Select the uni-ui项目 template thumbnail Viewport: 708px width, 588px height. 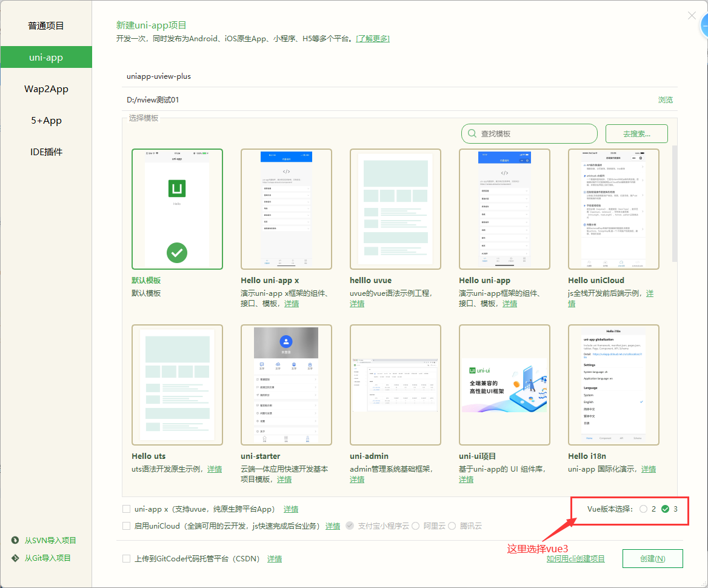(504, 385)
